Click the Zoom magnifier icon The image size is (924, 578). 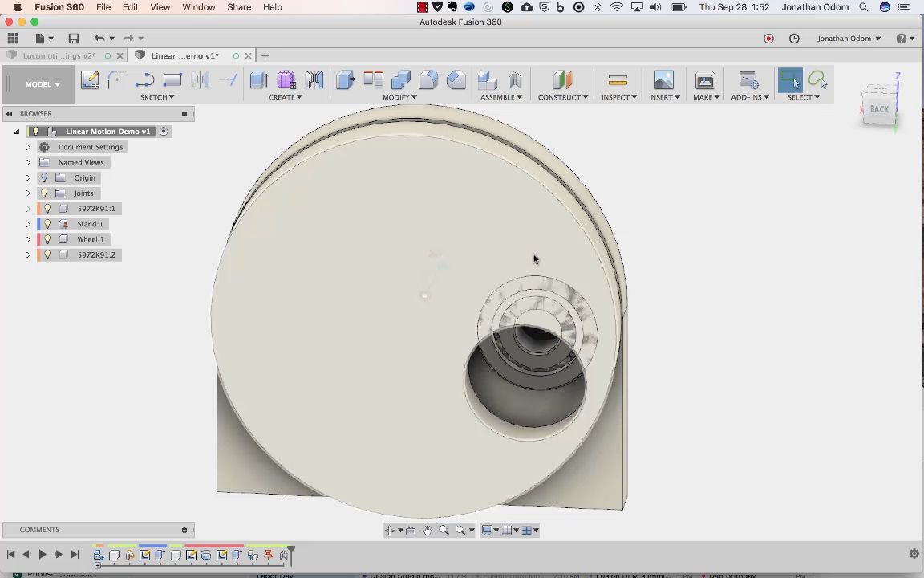(444, 530)
